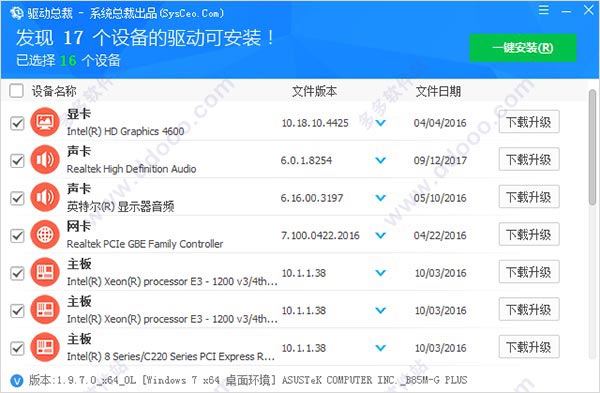Click the blue version icon in status bar
600x393 pixels.
click(x=16, y=380)
